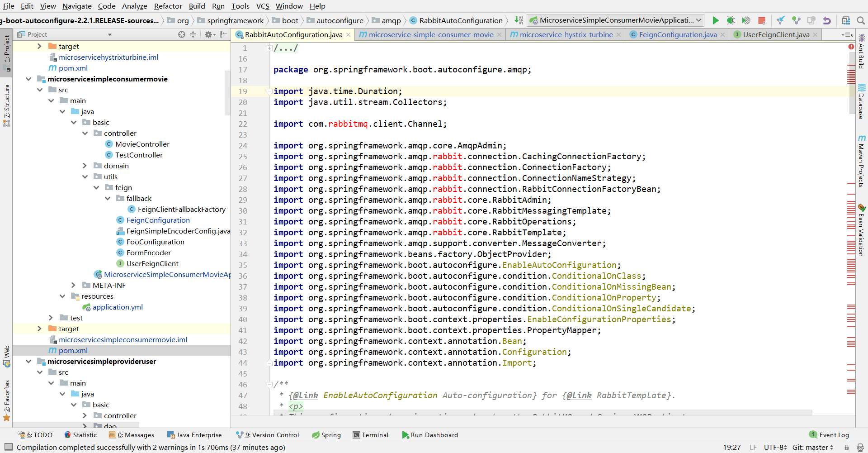Viewport: 868px width, 453px height.
Task: Hide the Project panel with the bar-arrow icon
Action: coord(223,34)
